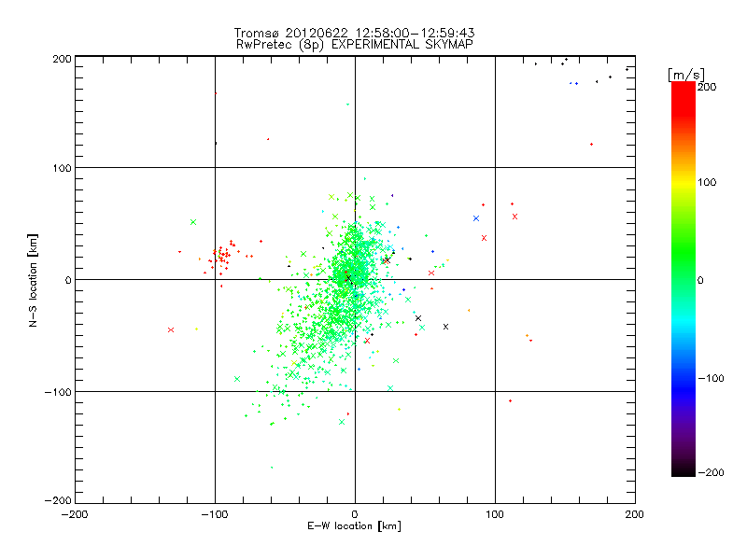Click the '-100' tick on E-W axis
Screen dimensions: 747x560
[x=215, y=514]
